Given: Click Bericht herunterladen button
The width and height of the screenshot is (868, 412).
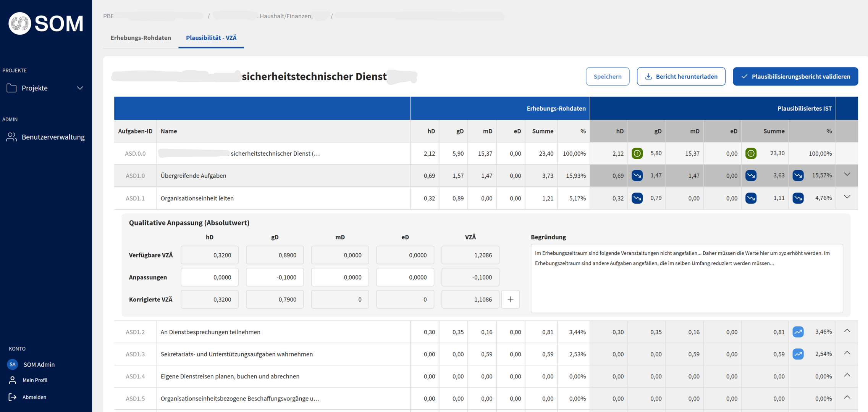Looking at the screenshot, I should pyautogui.click(x=681, y=76).
